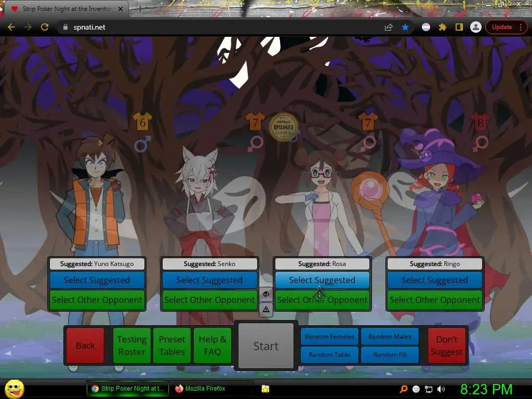This screenshot has width=532, height=399.
Task: Select suggested opponent Senko
Action: (x=210, y=280)
